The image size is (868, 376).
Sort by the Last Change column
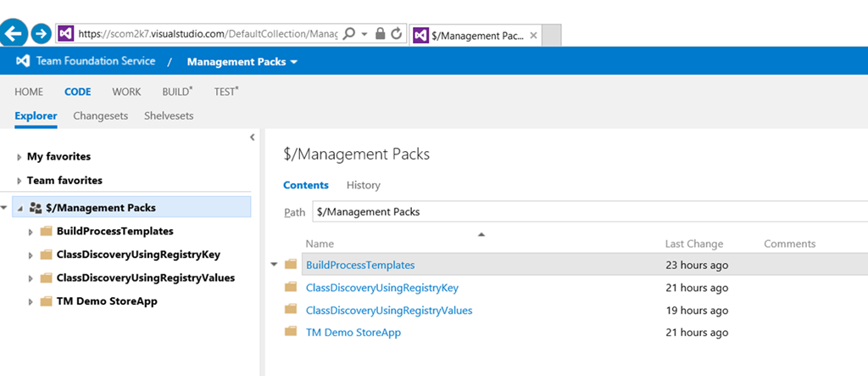click(694, 244)
